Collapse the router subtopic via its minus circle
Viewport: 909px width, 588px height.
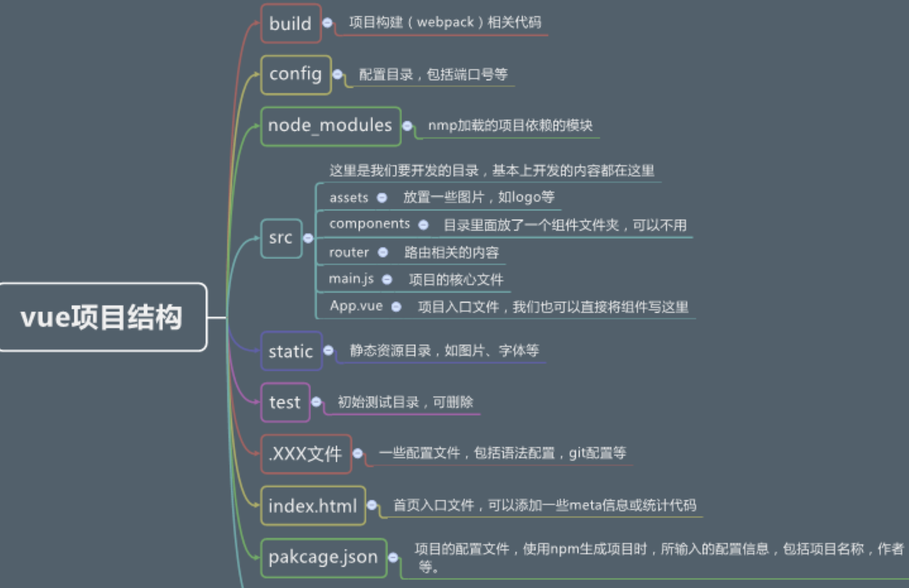tap(383, 252)
